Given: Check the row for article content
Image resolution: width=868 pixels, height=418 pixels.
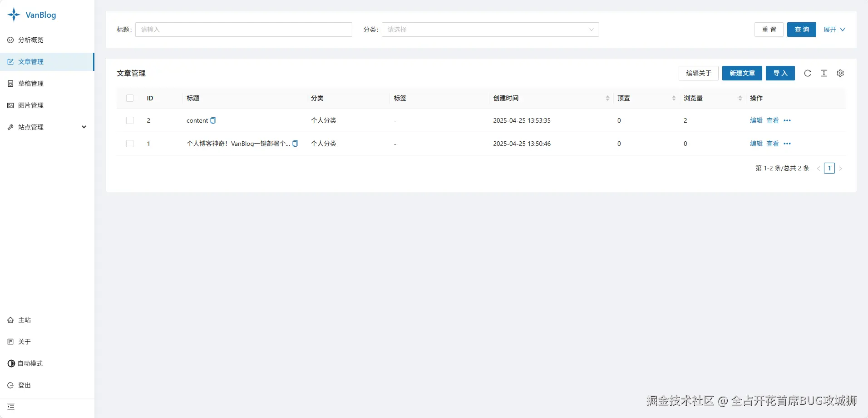Looking at the screenshot, I should pos(130,120).
